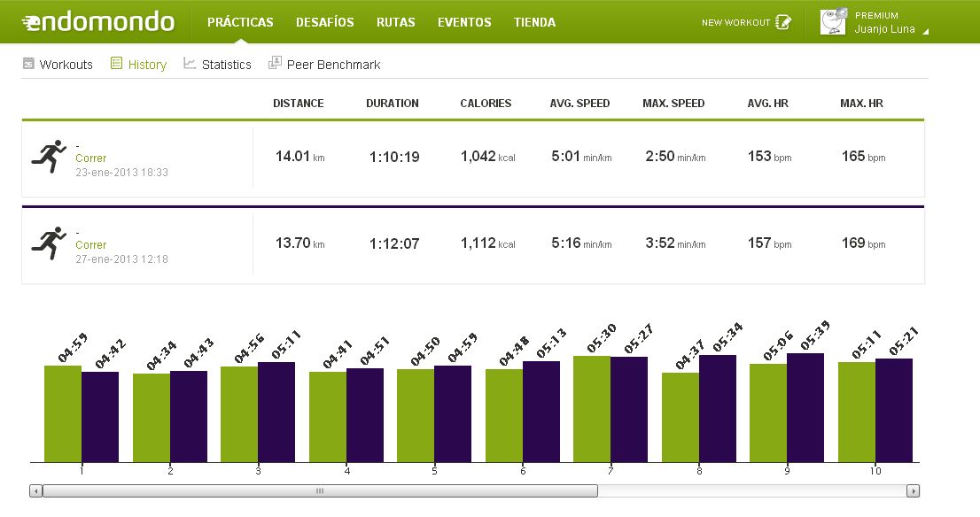The height and width of the screenshot is (517, 980).
Task: Click the Statistics chart icon
Action: coord(190,63)
